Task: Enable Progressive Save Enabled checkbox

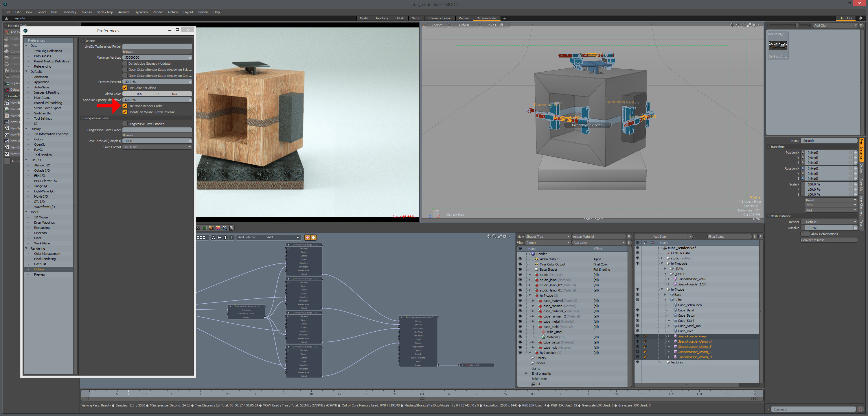Action: pos(125,124)
